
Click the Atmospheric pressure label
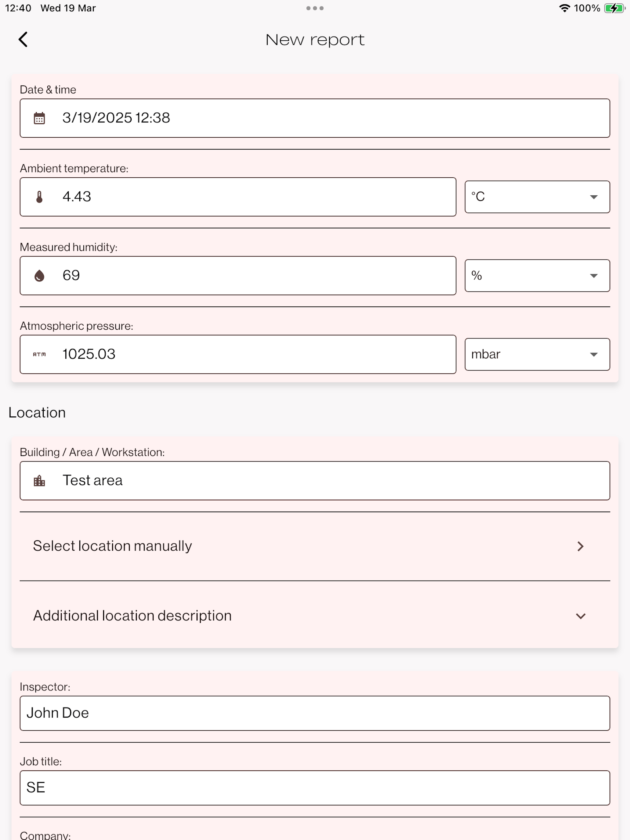click(x=76, y=326)
